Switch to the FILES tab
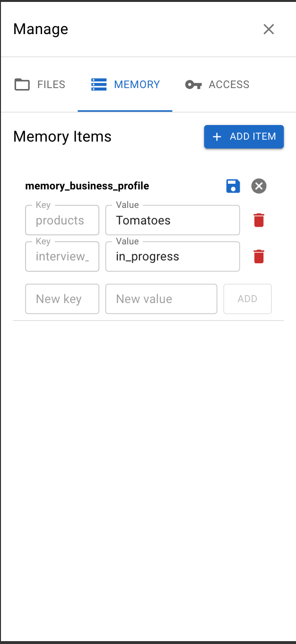The image size is (296, 644). pyautogui.click(x=40, y=84)
